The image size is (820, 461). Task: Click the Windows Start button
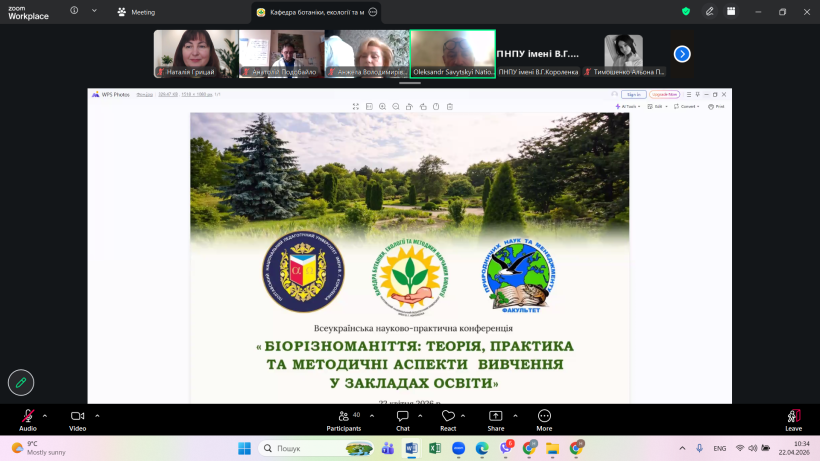[x=244, y=448]
